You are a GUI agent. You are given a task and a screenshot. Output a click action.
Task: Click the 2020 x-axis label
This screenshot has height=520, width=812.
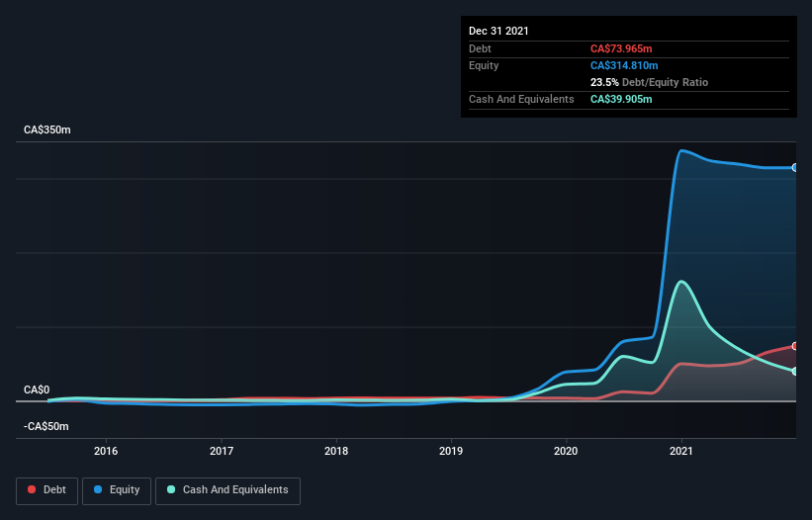[566, 451]
